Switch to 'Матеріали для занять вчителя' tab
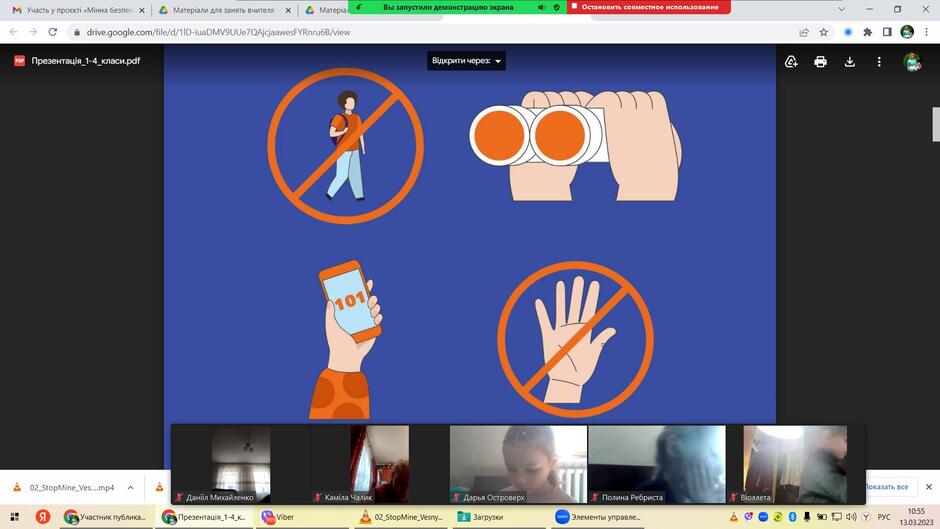Image resolution: width=940 pixels, height=529 pixels. tap(223, 10)
